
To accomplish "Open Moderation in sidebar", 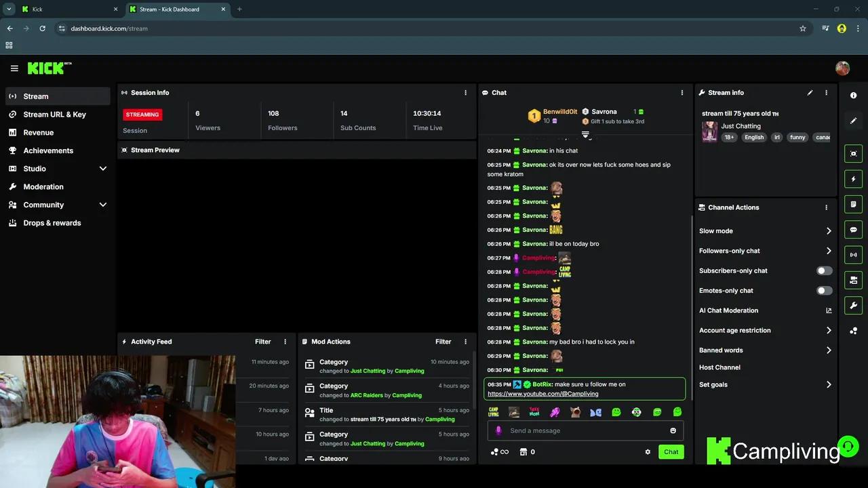I will point(58,187).
